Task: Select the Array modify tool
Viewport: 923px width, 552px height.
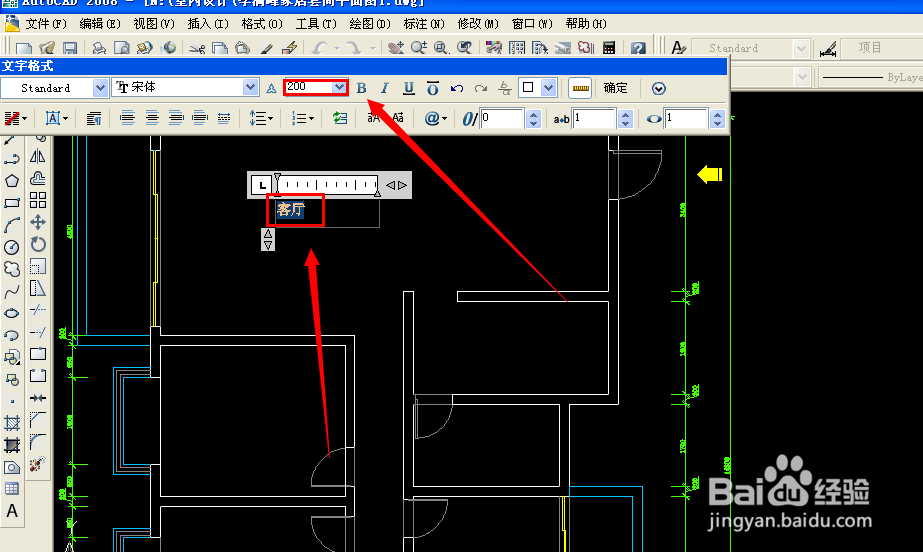Action: pos(38,200)
